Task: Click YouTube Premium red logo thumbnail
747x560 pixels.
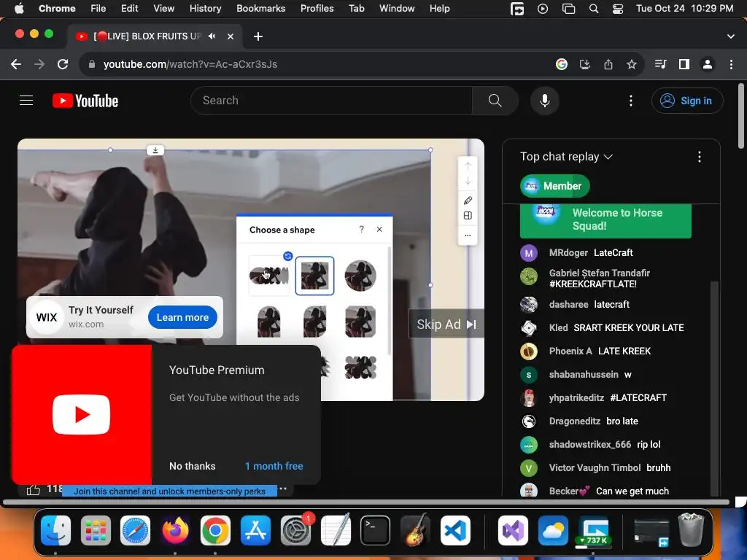Action: point(82,415)
